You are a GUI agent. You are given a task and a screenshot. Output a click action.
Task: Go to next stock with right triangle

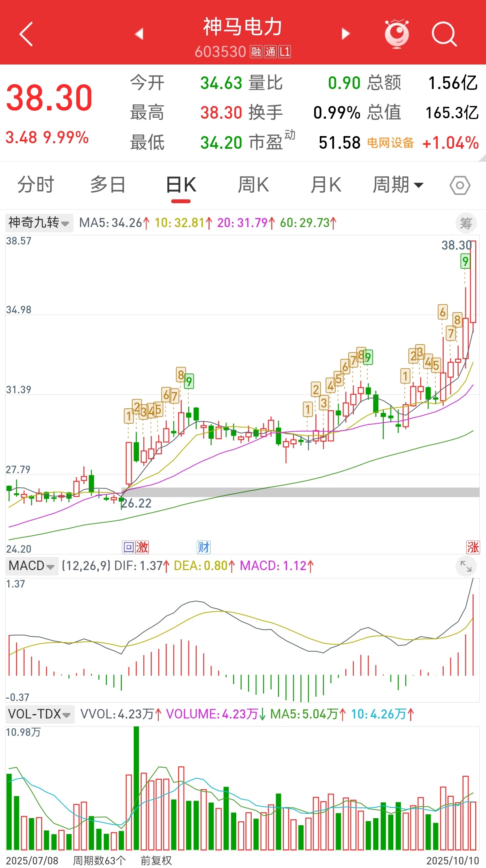coord(346,34)
